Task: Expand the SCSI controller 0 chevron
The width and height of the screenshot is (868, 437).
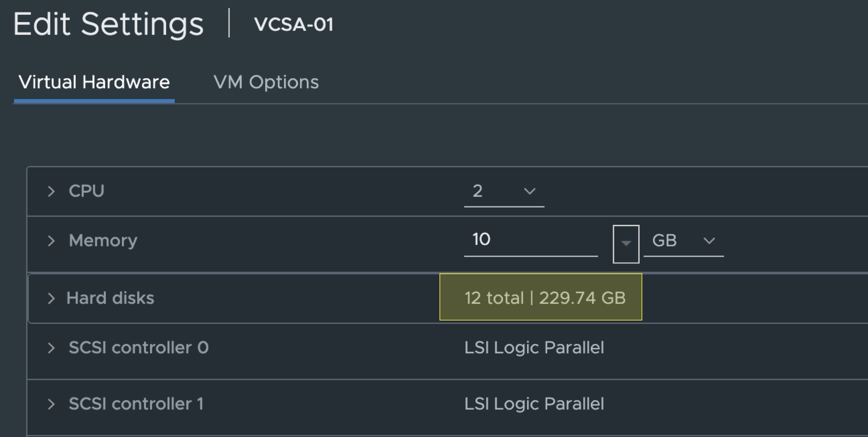Action: (51, 348)
